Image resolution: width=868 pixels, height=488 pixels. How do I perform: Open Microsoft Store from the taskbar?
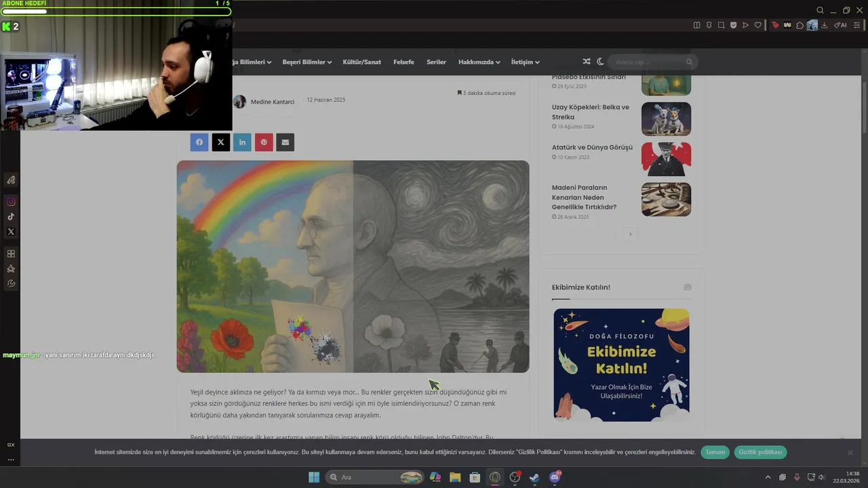click(x=475, y=477)
